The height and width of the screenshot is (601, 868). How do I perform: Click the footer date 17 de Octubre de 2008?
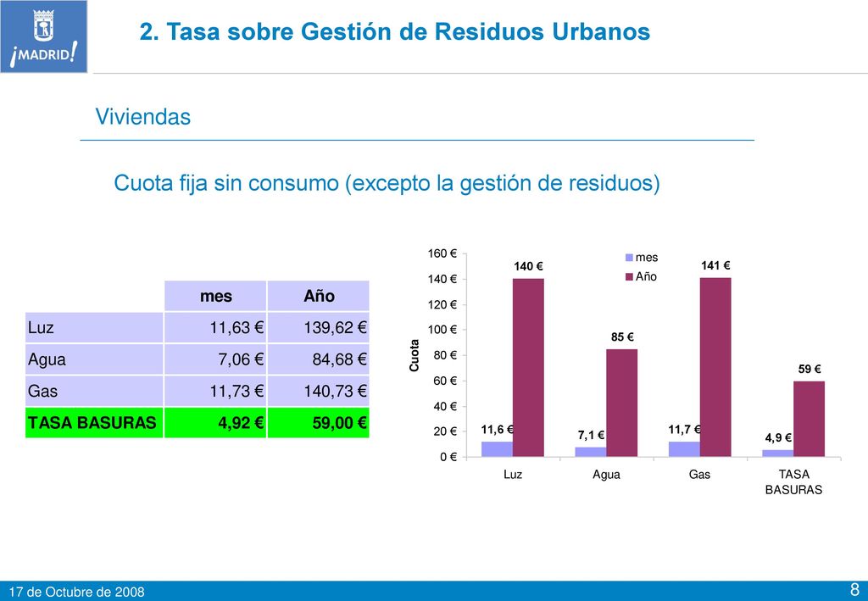pyautogui.click(x=77, y=592)
